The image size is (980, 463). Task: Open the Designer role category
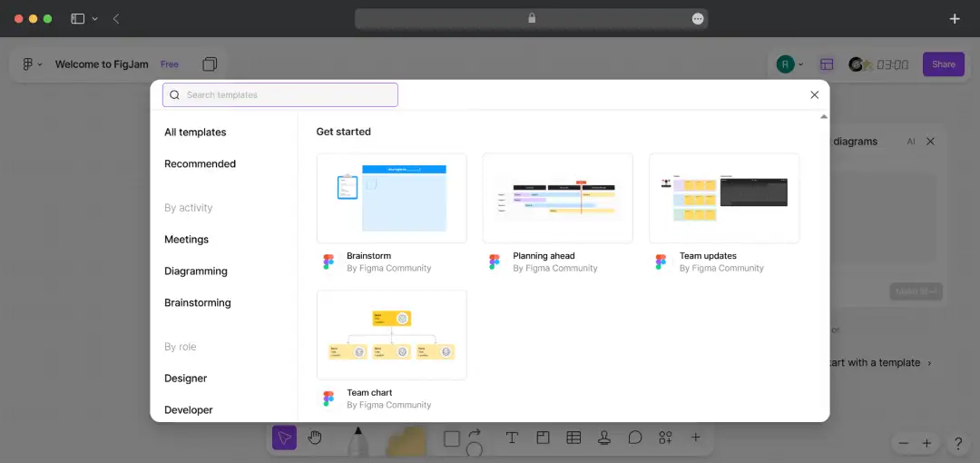click(x=186, y=378)
